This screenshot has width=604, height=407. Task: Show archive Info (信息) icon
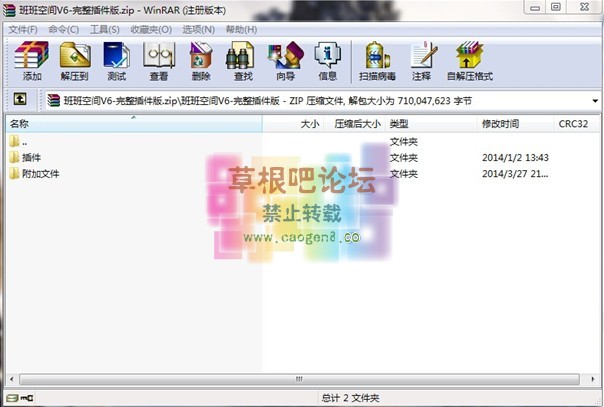[x=327, y=61]
